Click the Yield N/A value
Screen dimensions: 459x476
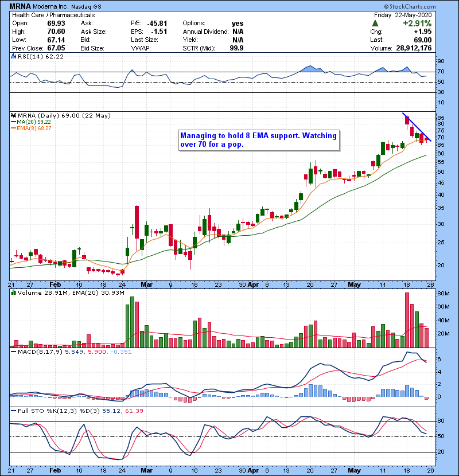pyautogui.click(x=238, y=40)
